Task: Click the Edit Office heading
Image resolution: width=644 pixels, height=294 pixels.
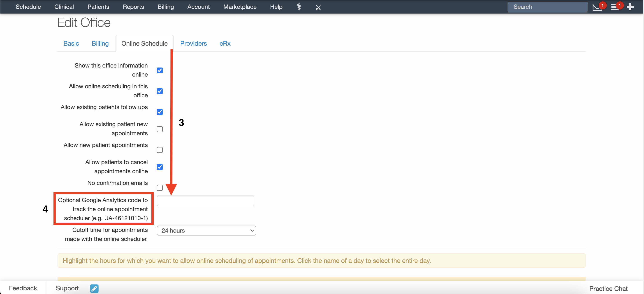Action: click(84, 23)
